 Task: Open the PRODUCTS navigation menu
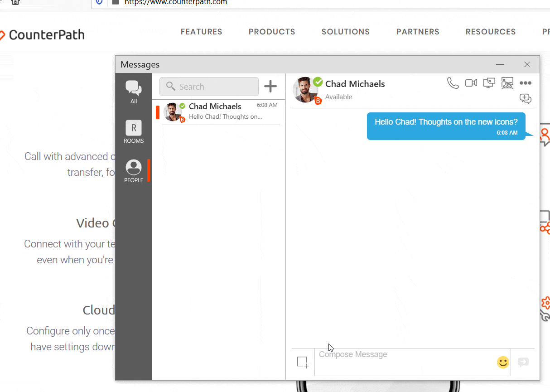(x=271, y=32)
